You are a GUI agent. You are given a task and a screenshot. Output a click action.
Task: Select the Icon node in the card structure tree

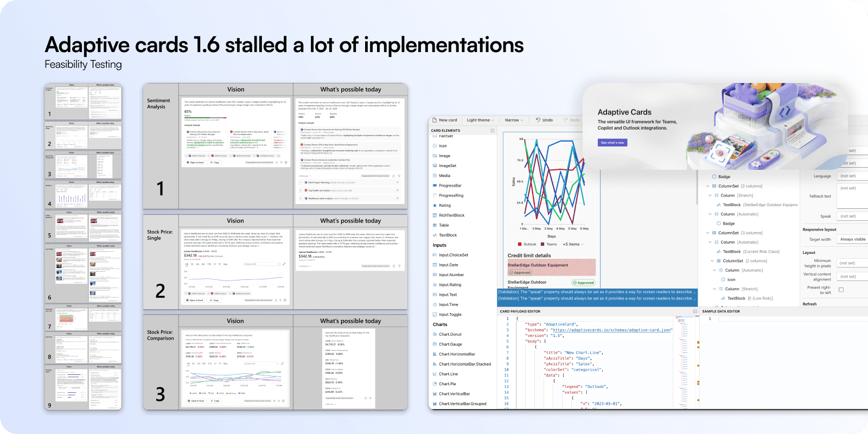tap(728, 280)
